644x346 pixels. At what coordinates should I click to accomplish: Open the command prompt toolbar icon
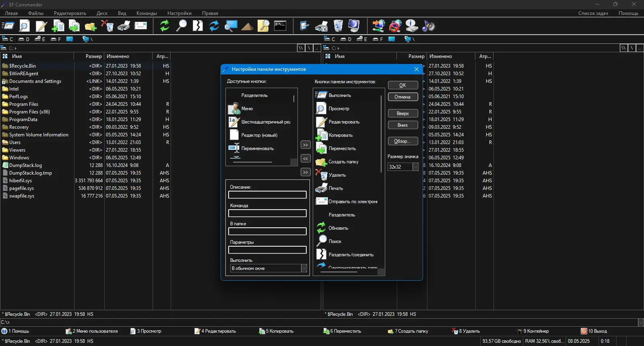click(x=280, y=26)
